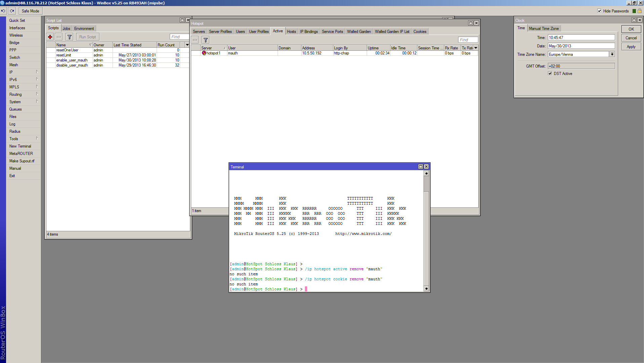Open the Log menu

tap(23, 124)
